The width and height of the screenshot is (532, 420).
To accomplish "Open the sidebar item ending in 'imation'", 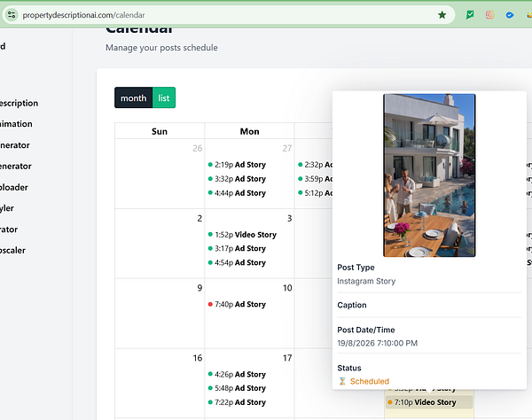I will click(x=16, y=124).
